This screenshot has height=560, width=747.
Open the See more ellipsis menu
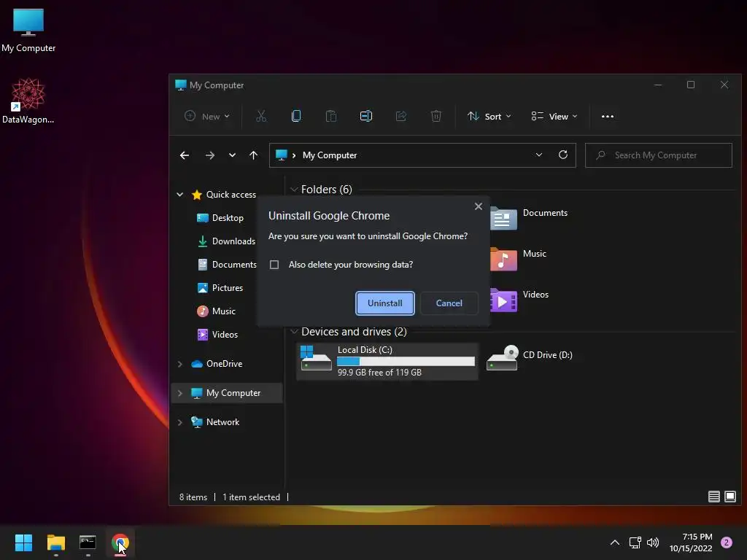coord(608,116)
